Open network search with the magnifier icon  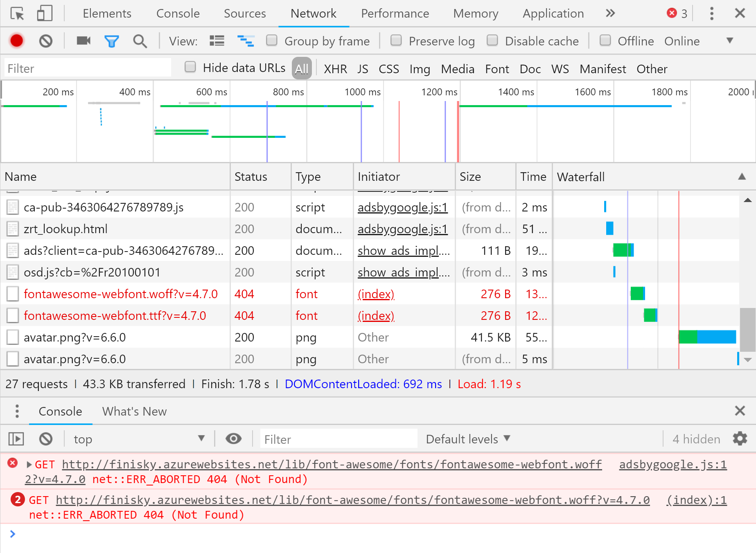(x=140, y=41)
